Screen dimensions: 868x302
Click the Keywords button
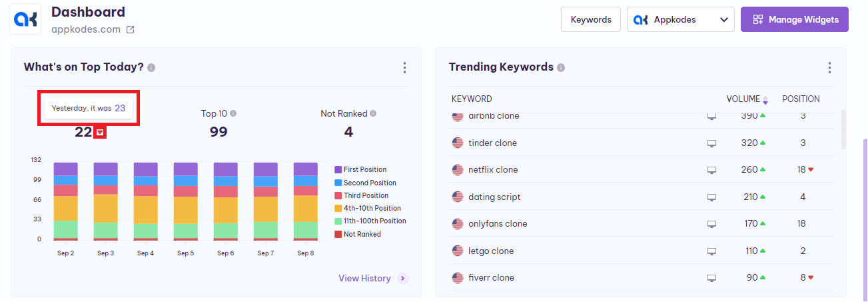(x=590, y=20)
